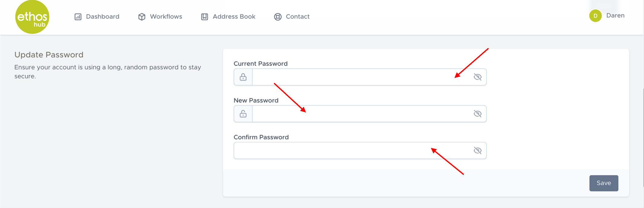This screenshot has height=208, width=644.
Task: Select the Confirm Password field
Action: [351, 150]
